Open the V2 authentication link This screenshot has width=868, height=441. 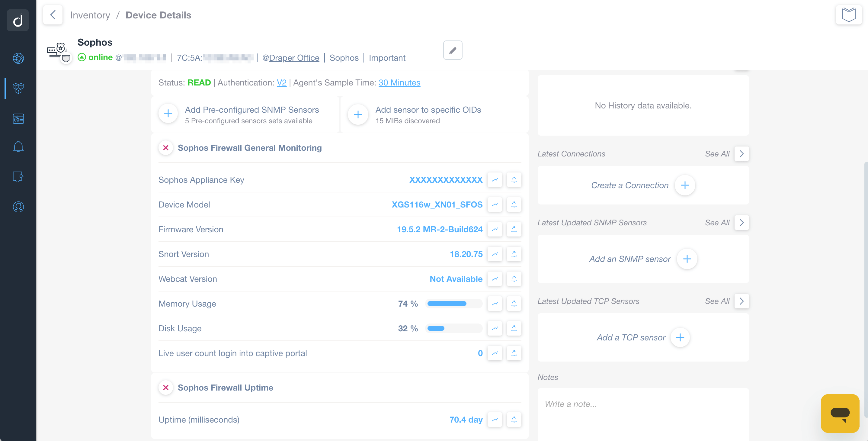(281, 82)
